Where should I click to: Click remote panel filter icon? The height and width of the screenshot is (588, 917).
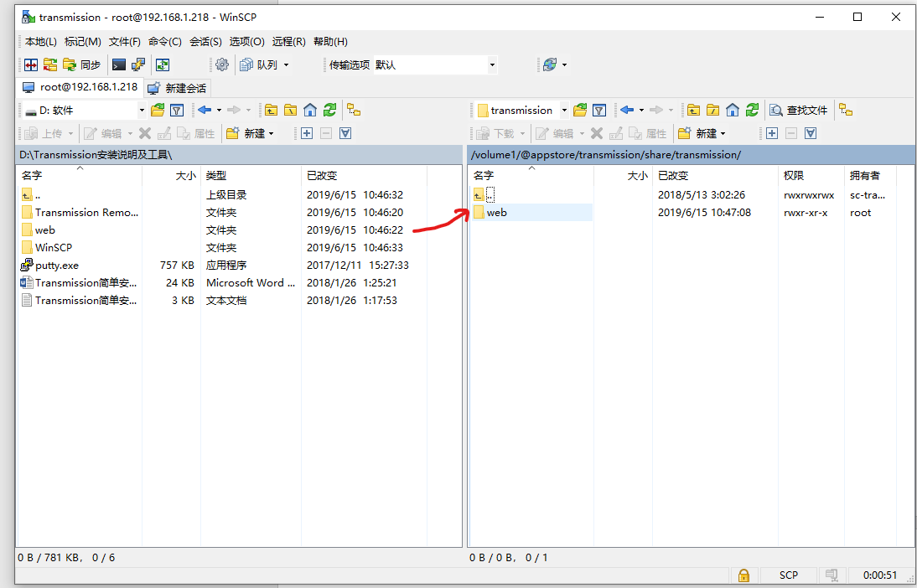pyautogui.click(x=598, y=110)
